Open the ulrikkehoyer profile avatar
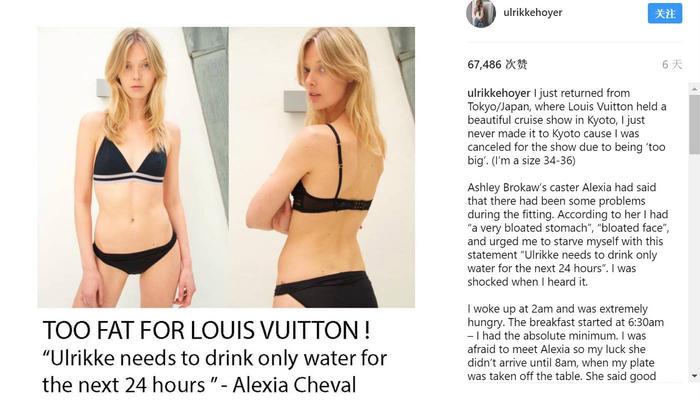 pyautogui.click(x=481, y=13)
